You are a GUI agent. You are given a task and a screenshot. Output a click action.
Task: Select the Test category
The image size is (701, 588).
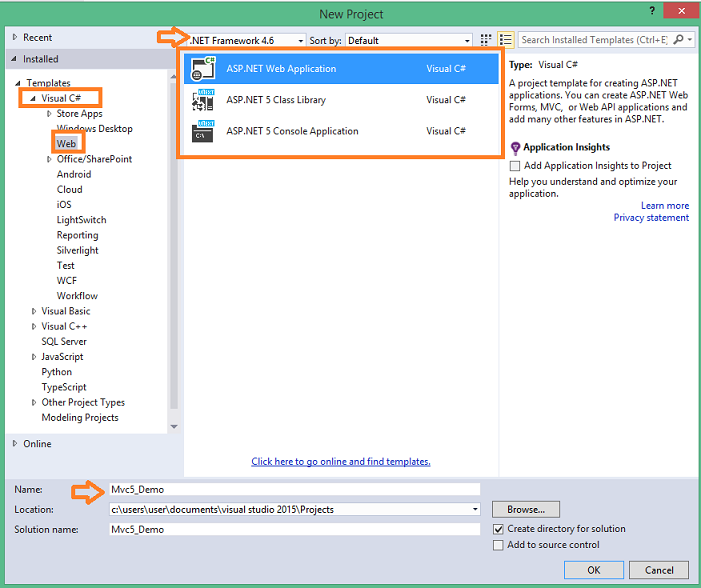(x=65, y=266)
